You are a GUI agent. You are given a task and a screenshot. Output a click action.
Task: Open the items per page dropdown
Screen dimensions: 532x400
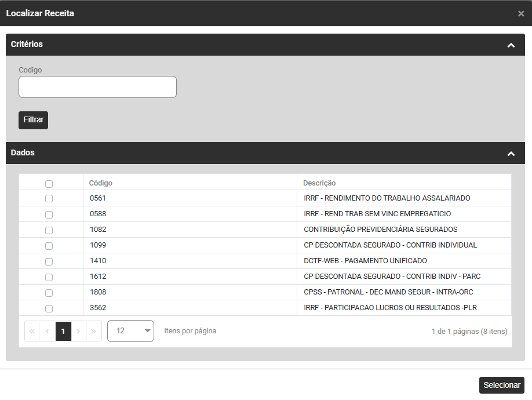[x=130, y=331]
